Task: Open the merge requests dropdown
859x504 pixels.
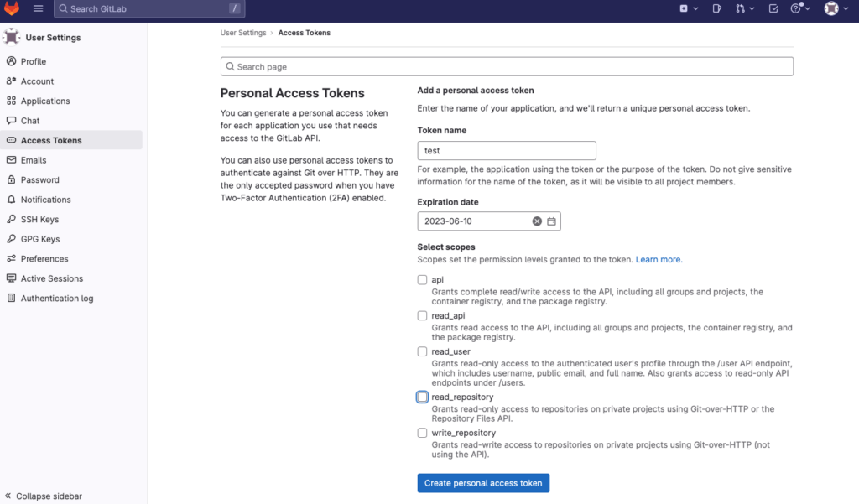Action: (x=744, y=8)
